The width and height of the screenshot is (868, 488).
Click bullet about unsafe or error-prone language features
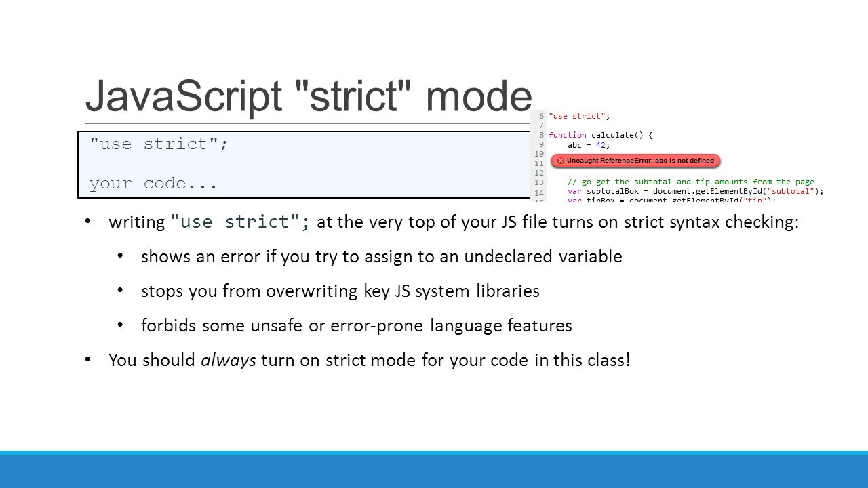coord(357,326)
